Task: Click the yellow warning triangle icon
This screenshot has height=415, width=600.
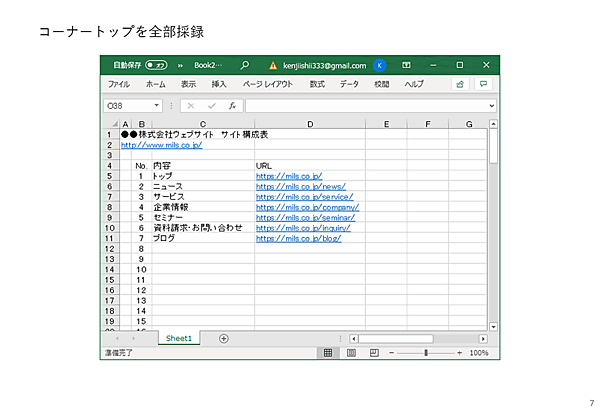Action: (x=273, y=66)
